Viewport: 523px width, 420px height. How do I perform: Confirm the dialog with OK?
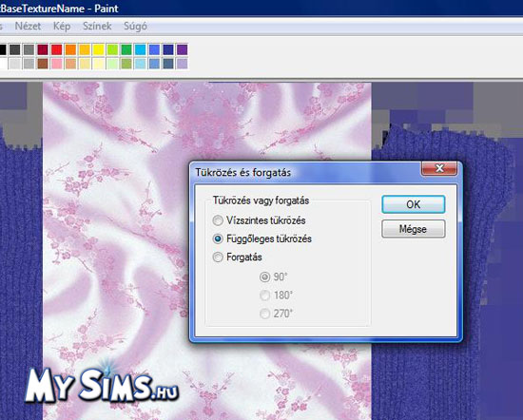point(414,204)
